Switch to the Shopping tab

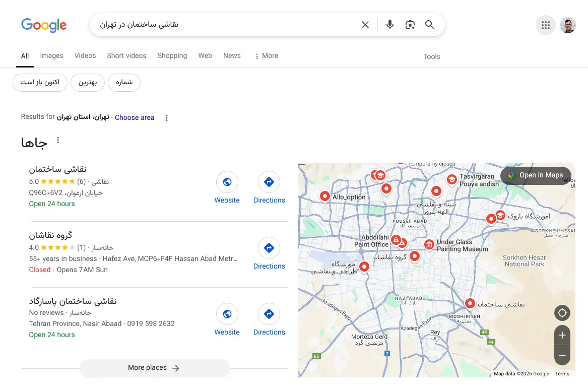click(172, 56)
